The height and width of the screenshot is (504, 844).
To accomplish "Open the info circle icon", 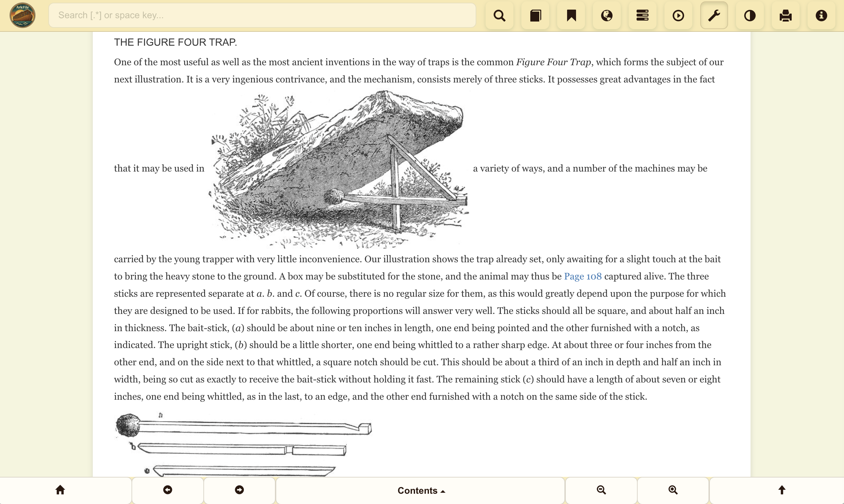I will tap(821, 16).
